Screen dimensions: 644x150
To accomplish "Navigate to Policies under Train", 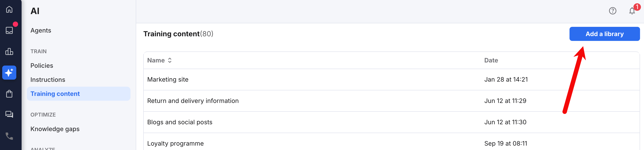I will click(41, 65).
